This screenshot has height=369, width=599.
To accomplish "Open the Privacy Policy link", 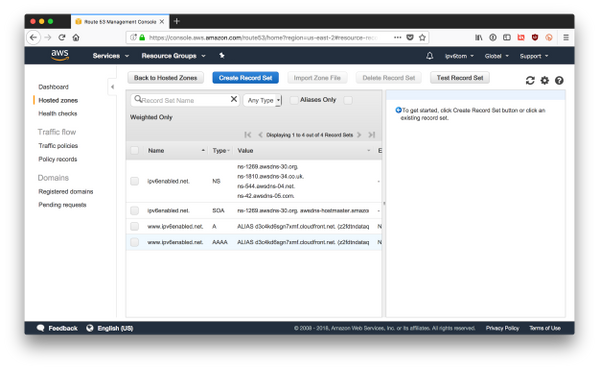I will (x=502, y=328).
